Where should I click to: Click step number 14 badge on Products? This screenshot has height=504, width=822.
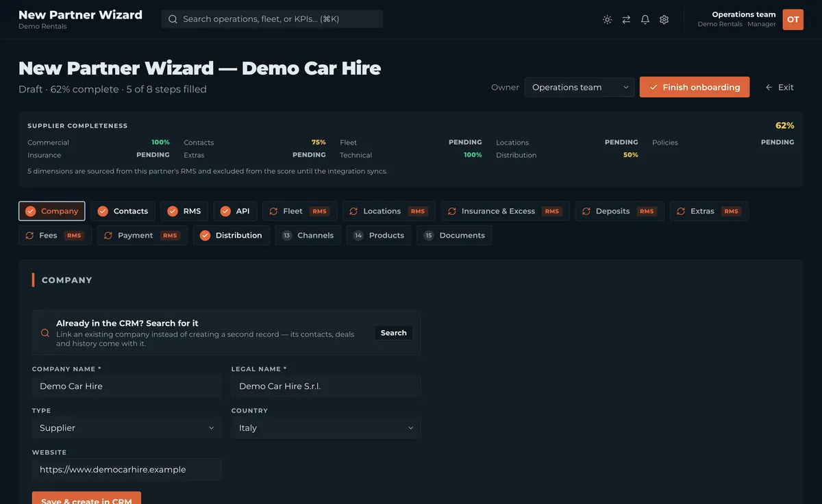click(x=358, y=235)
